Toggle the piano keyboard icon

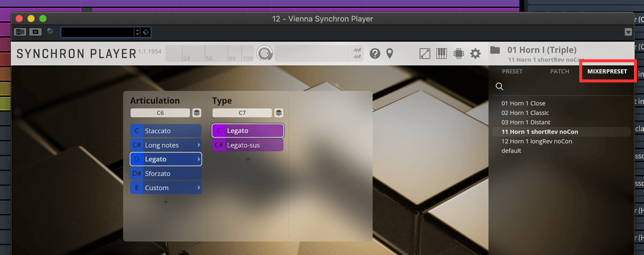point(441,53)
